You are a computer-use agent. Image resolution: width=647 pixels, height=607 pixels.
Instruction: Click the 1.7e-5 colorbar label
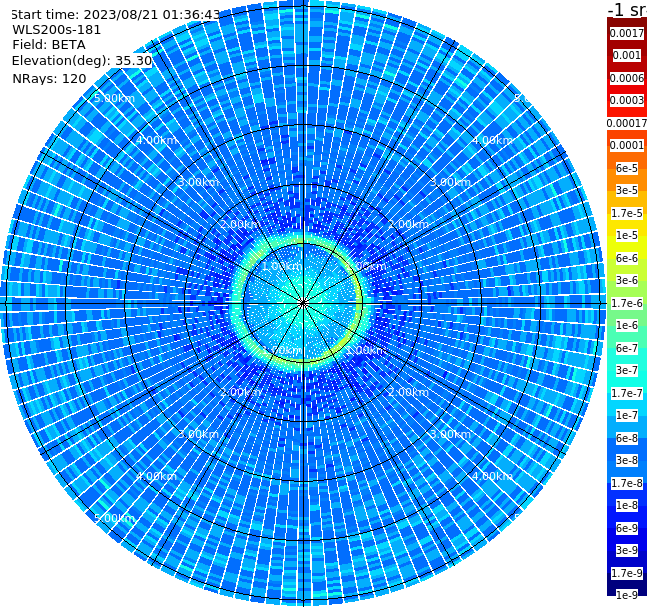[627, 213]
